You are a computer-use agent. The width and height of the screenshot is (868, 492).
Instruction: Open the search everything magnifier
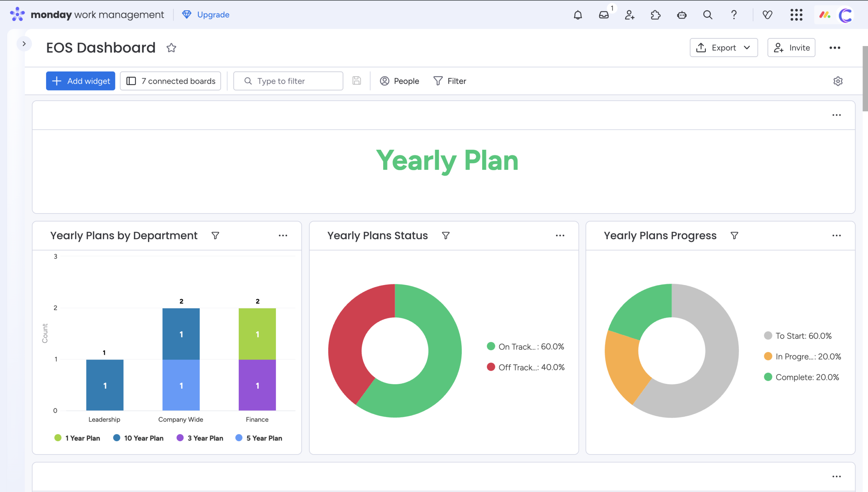coord(708,15)
